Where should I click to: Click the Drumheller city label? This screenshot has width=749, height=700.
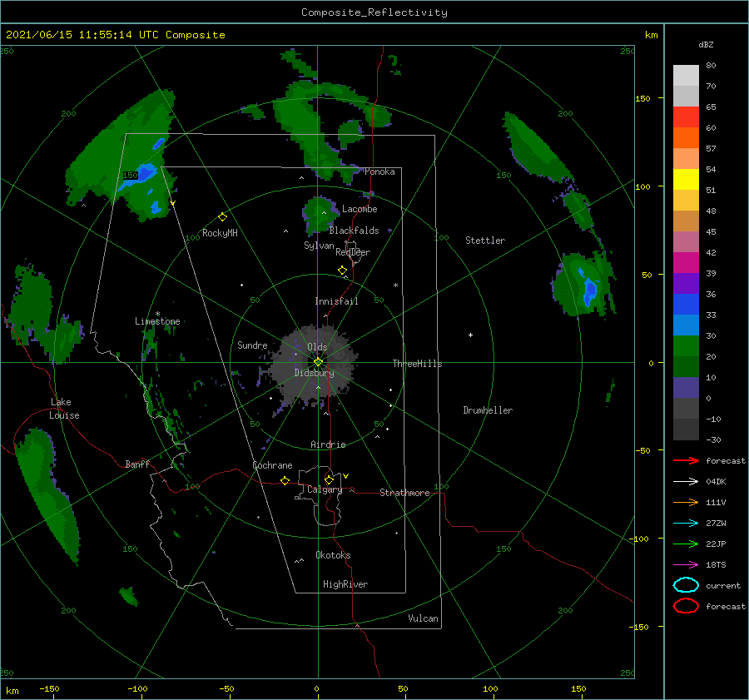tap(488, 410)
